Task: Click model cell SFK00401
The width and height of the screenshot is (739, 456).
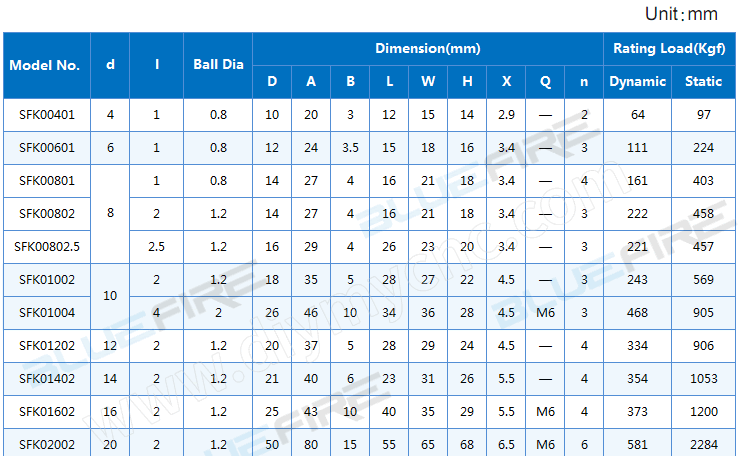Action: click(x=46, y=115)
